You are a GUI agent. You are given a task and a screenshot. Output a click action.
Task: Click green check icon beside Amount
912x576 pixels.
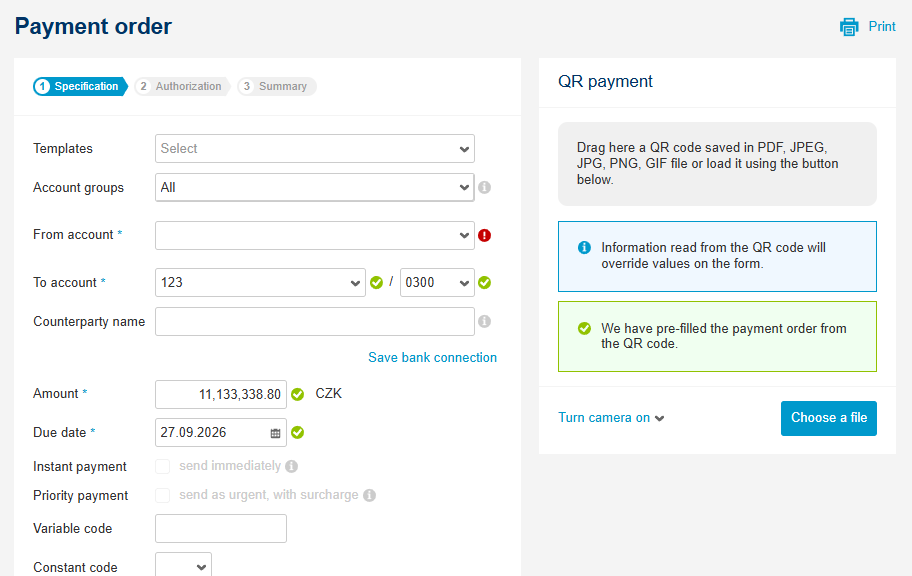(x=298, y=394)
